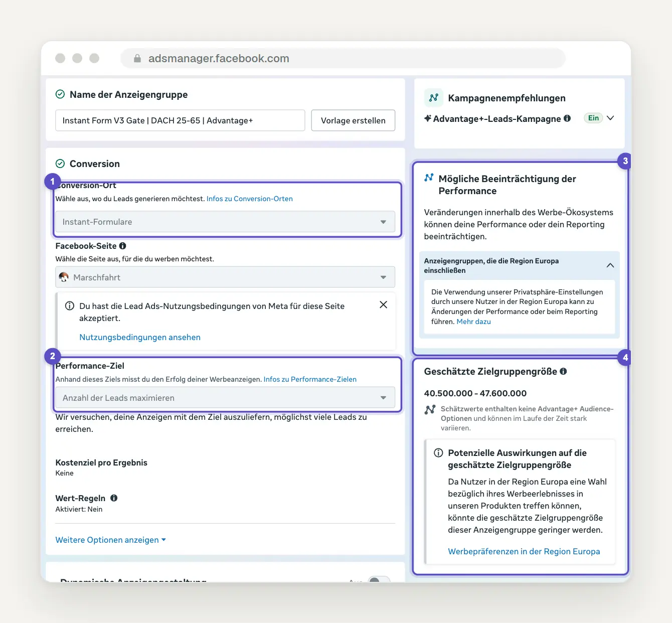Click the Kostenziel pro Ergebnis label
The height and width of the screenshot is (623, 672).
(101, 462)
